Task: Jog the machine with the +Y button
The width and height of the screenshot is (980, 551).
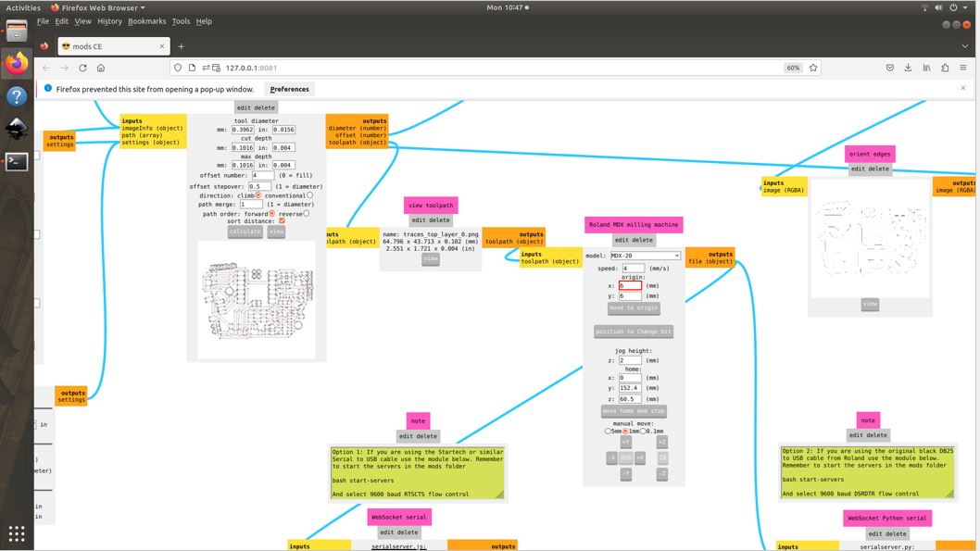Action: 625,443
